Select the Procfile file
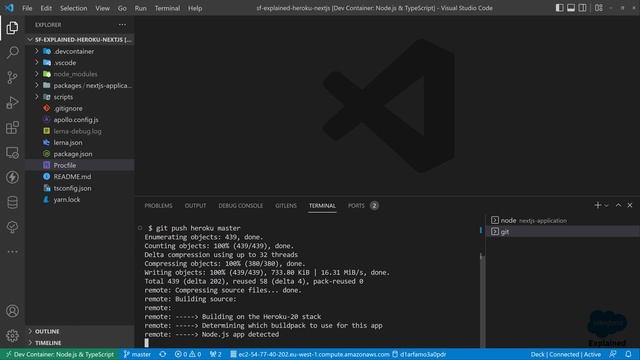This screenshot has width=640, height=360. pyautogui.click(x=80, y=165)
